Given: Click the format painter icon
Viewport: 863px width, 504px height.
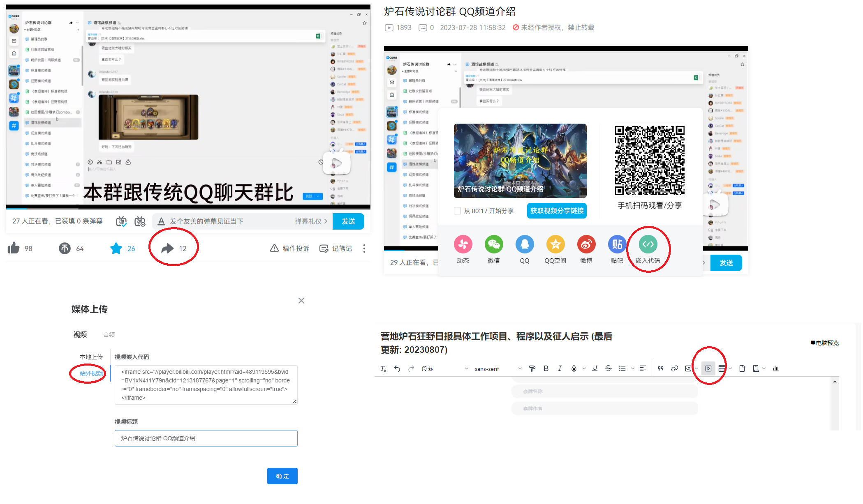Looking at the screenshot, I should click(x=532, y=369).
